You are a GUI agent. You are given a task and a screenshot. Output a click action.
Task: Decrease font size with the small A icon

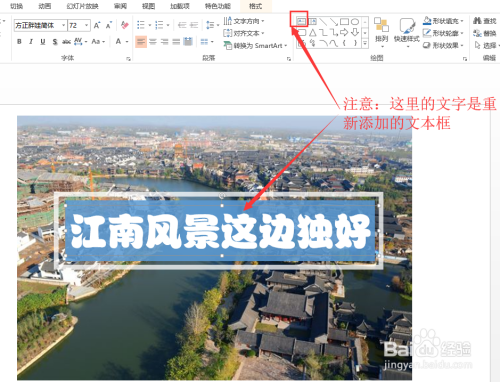point(109,25)
